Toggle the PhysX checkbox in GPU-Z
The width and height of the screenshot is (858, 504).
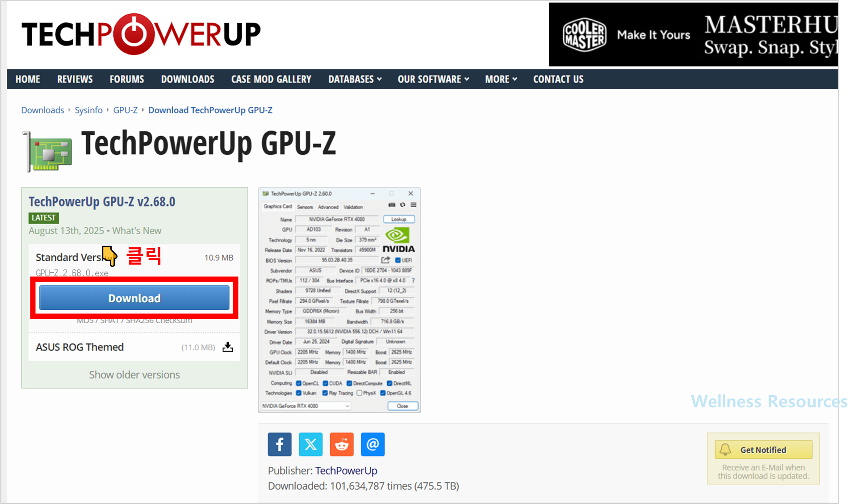359,393
